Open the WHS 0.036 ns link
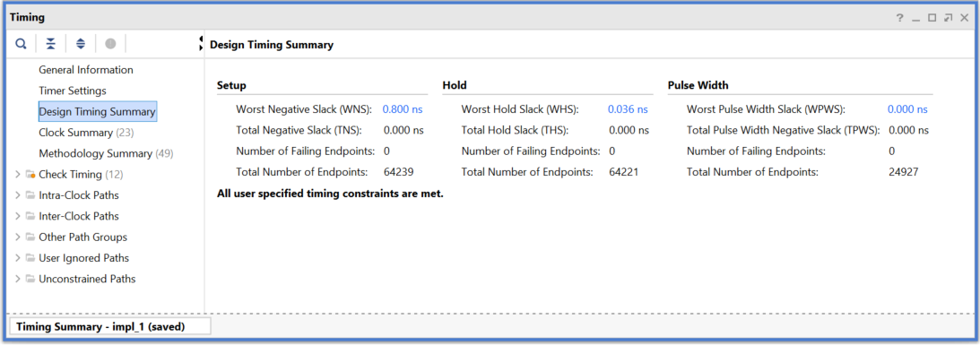 629,109
